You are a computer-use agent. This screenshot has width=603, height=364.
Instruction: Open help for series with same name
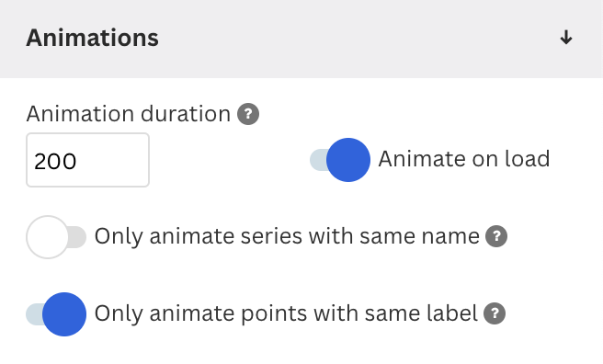(x=496, y=236)
